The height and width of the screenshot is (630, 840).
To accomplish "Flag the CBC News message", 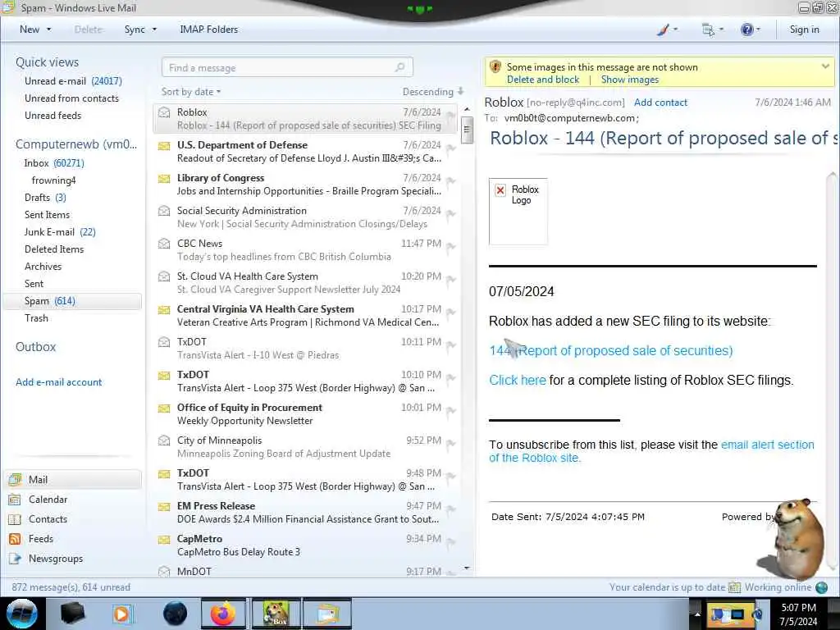I will (451, 247).
